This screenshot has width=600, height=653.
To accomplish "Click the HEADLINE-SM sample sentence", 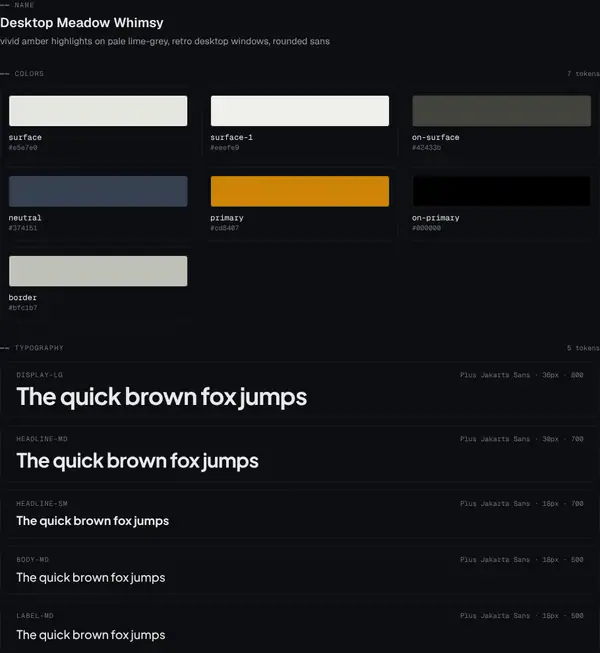I will coord(92,521).
